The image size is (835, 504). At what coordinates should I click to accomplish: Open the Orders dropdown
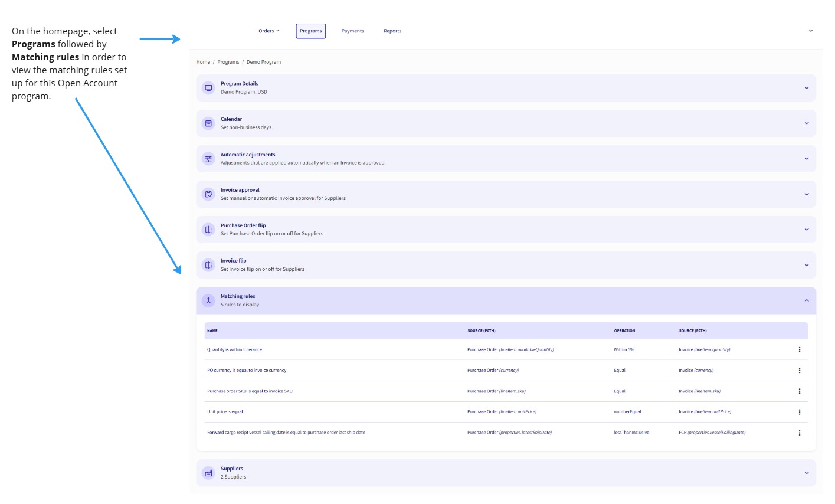(268, 31)
